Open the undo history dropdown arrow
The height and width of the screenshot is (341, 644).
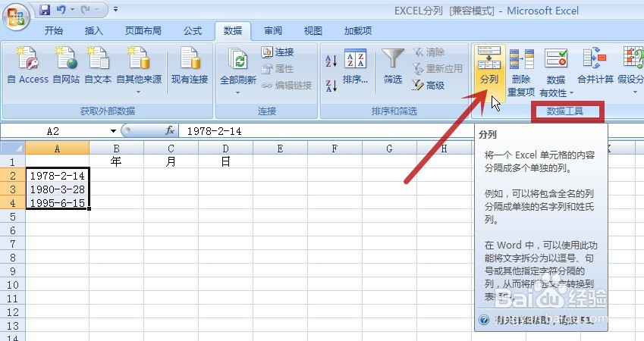point(72,9)
